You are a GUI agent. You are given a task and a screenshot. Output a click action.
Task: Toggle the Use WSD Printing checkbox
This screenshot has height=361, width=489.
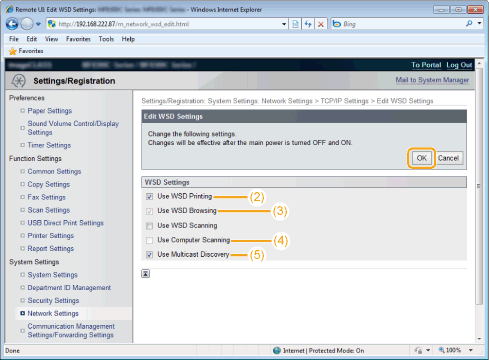click(149, 197)
